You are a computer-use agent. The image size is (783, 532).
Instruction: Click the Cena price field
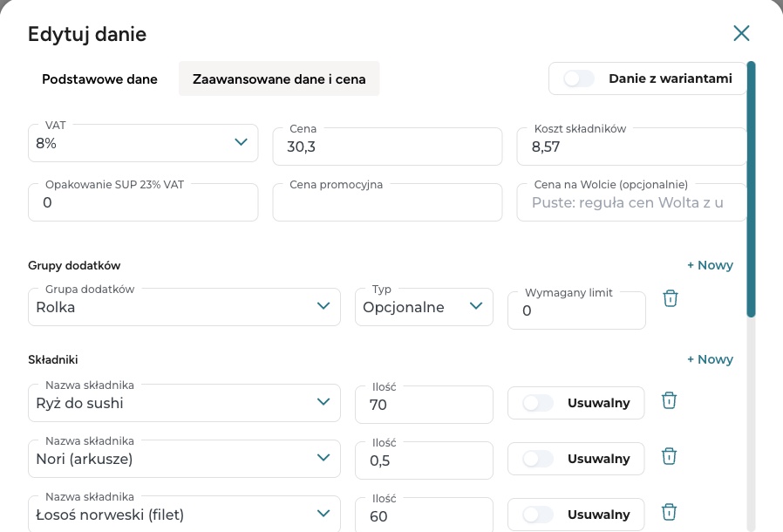click(x=387, y=147)
